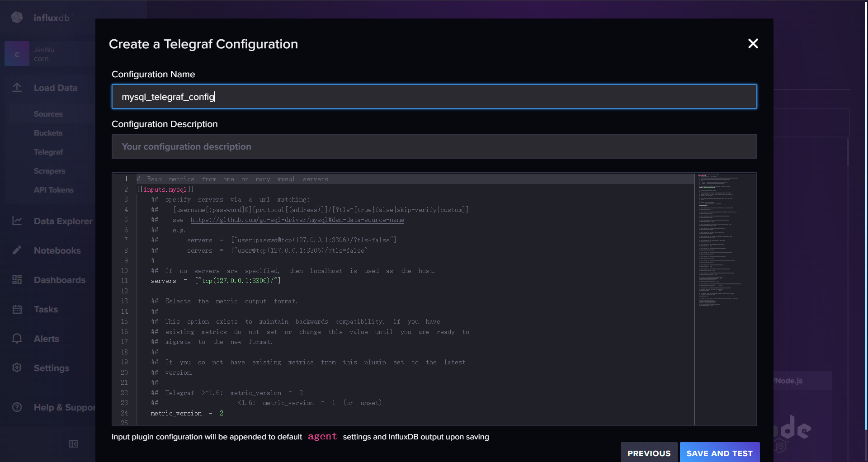
Task: Click the PREVIOUS button
Action: click(649, 453)
